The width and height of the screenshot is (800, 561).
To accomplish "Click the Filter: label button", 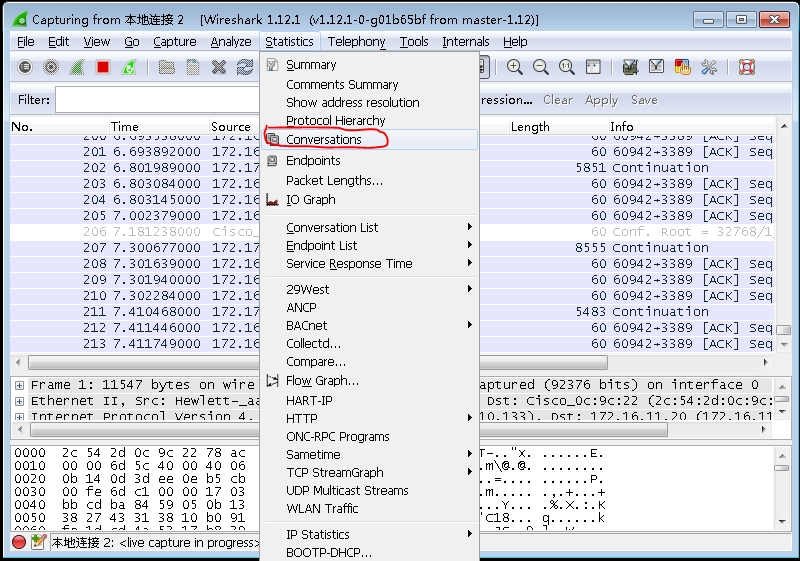I will click(x=34, y=100).
